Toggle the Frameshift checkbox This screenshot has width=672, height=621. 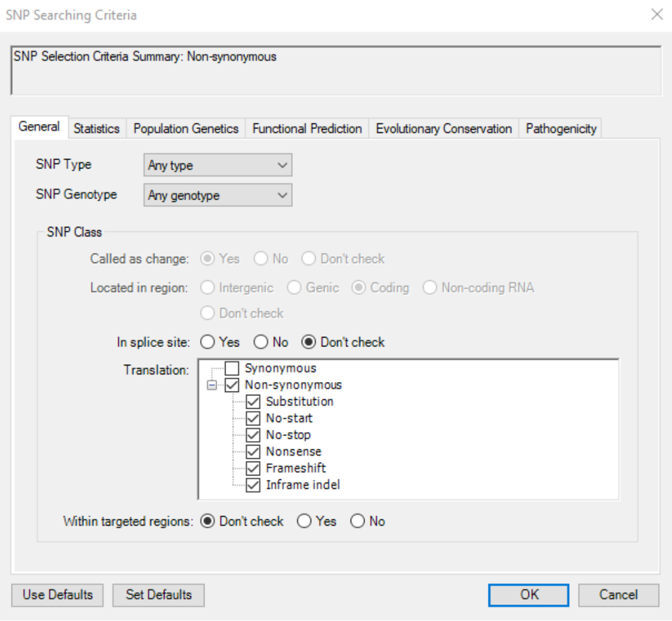click(253, 468)
